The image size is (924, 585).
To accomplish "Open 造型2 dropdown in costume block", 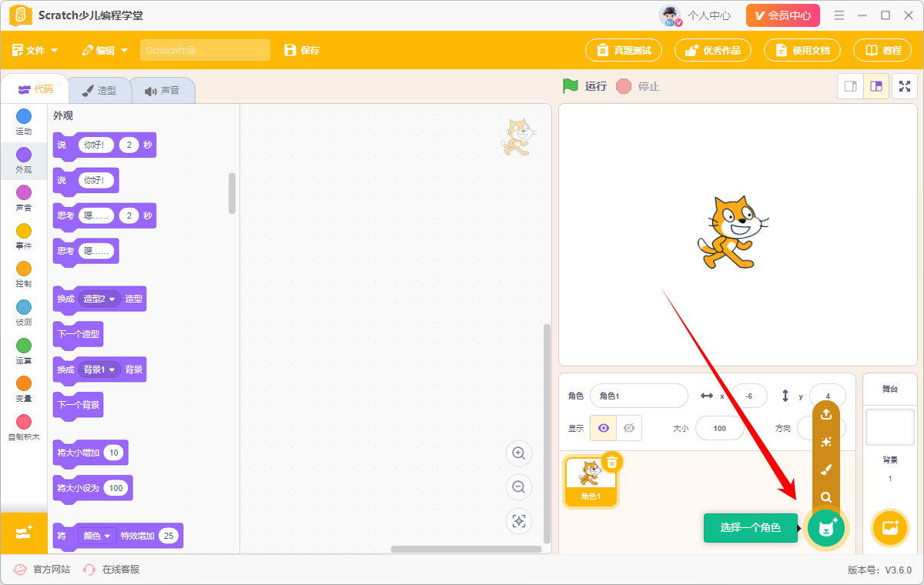I will point(100,299).
